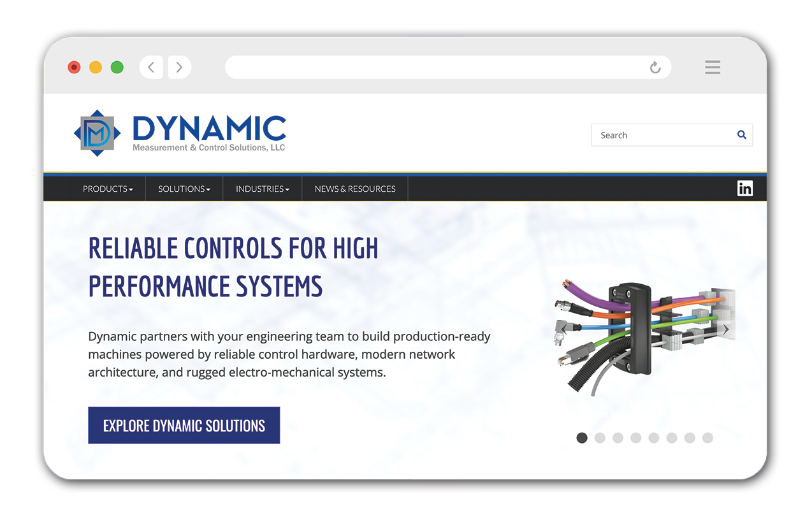Click the red close window dot

(74, 67)
